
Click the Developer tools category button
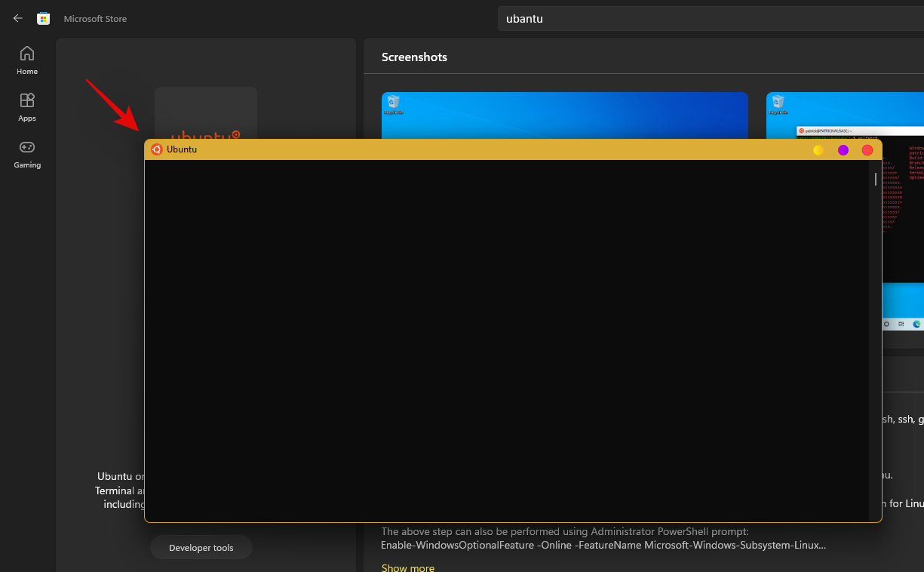[201, 548]
